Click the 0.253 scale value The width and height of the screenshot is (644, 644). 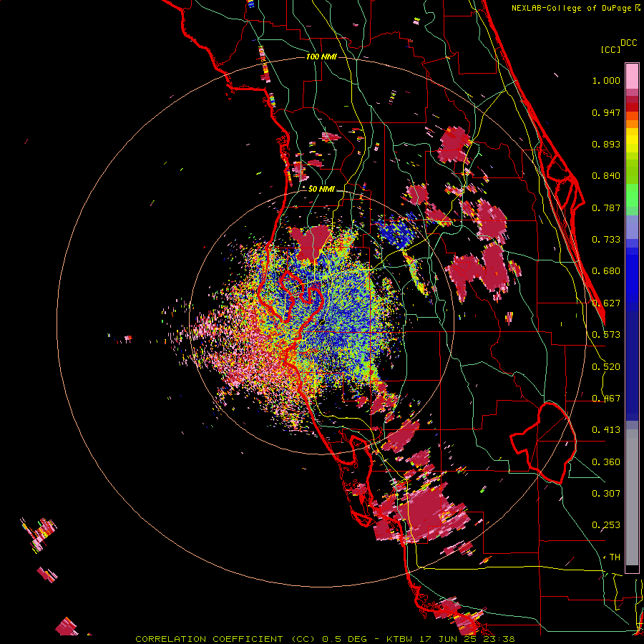tap(606, 525)
